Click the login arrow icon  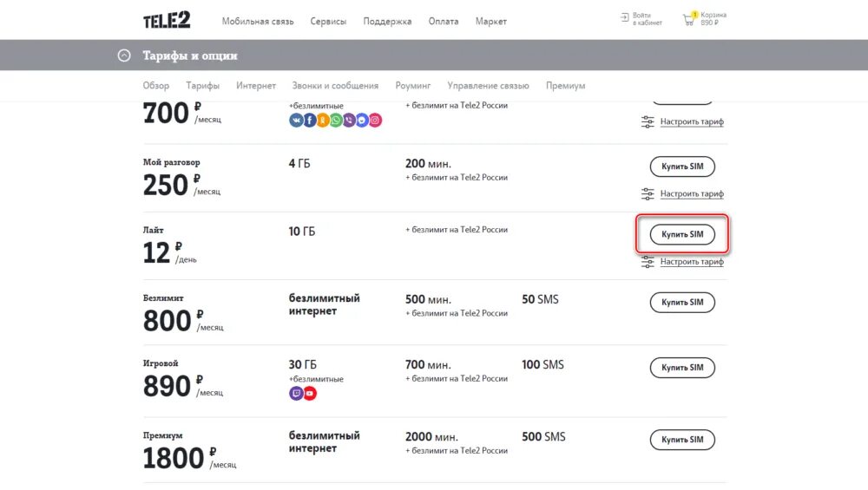624,17
